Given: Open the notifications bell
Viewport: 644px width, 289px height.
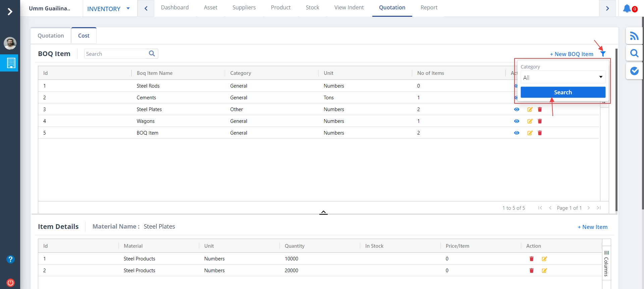Looking at the screenshot, I should (627, 8).
